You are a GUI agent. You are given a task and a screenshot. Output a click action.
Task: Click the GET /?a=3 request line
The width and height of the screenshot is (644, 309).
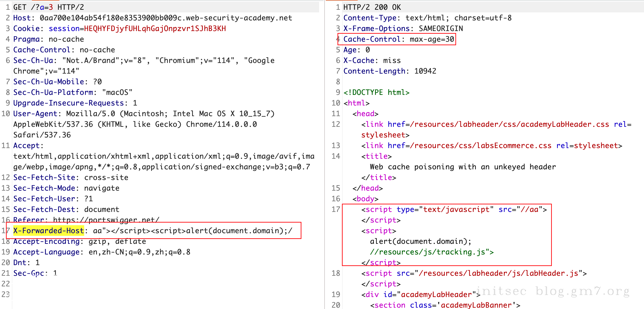pyautogui.click(x=49, y=7)
